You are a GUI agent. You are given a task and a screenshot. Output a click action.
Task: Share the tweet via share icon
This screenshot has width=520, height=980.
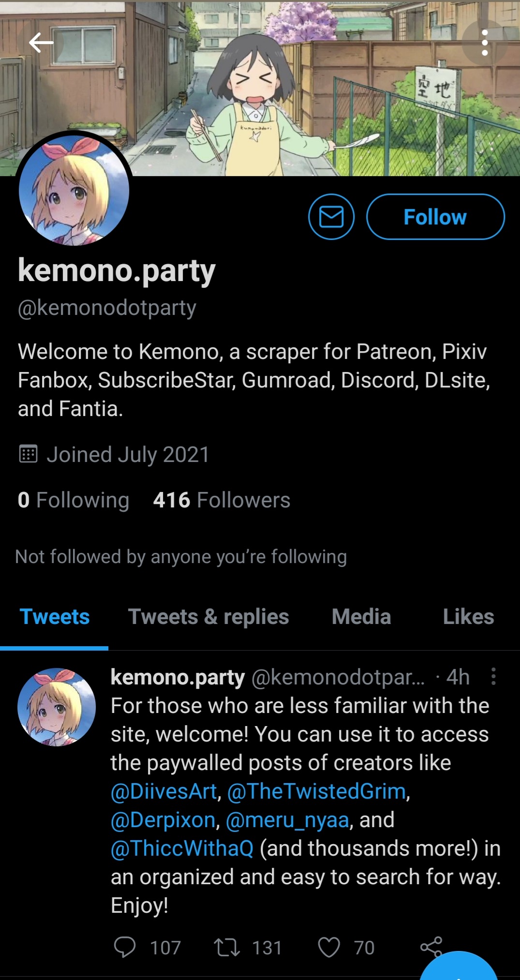[431, 947]
